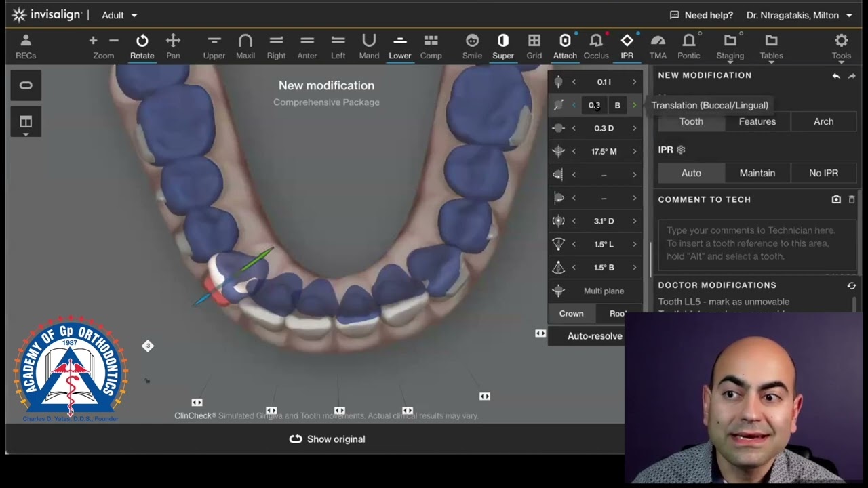Click the B direction toggle for translation
This screenshot has width=868, height=488.
617,105
